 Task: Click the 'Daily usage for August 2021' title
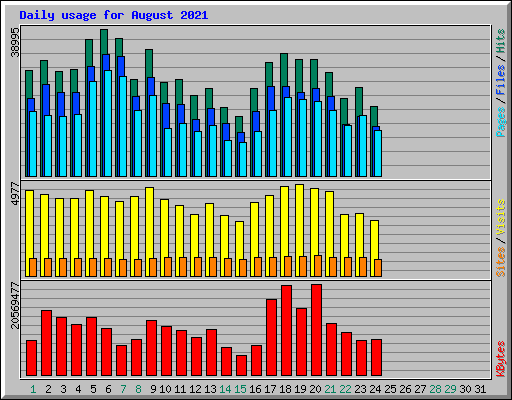pyautogui.click(x=113, y=15)
